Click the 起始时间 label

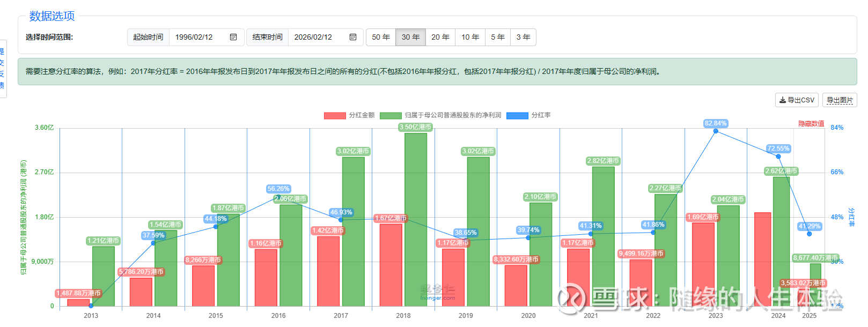click(148, 37)
